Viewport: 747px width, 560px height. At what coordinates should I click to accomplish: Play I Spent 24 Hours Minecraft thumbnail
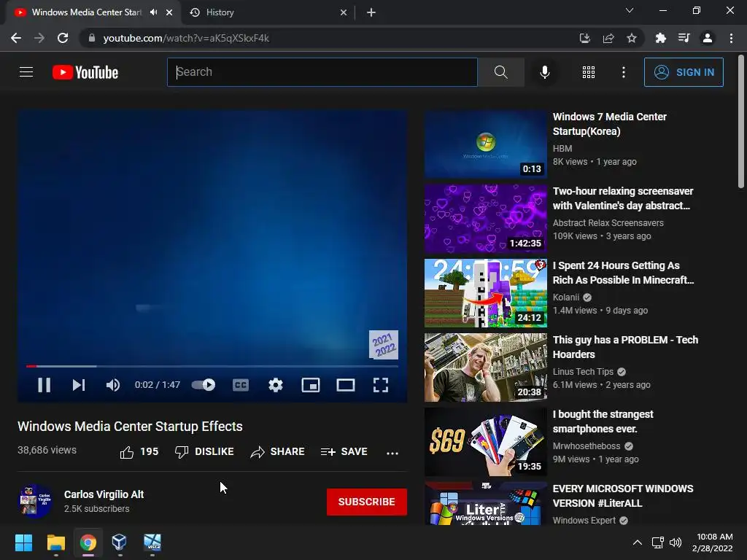[x=485, y=293]
